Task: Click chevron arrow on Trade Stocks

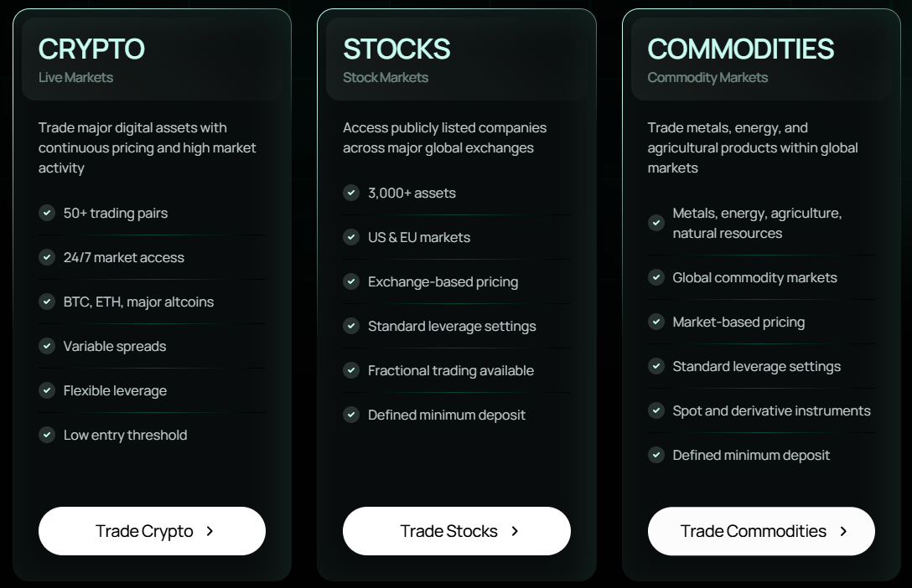Action: pos(515,531)
